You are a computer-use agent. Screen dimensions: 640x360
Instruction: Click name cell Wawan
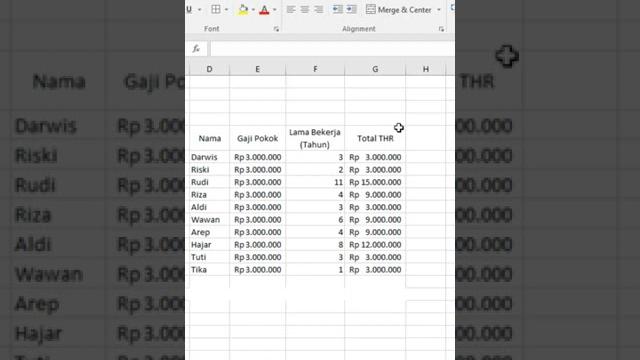(209, 220)
